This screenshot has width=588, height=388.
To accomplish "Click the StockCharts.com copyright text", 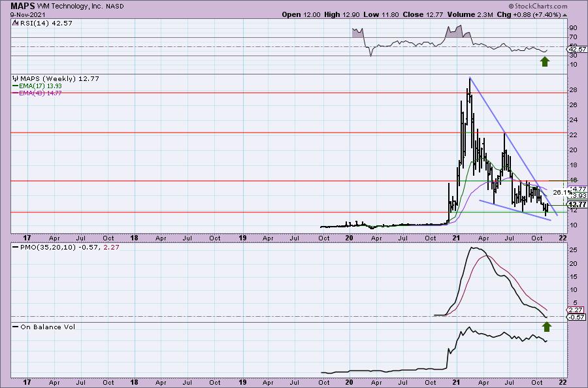I will pos(538,6).
